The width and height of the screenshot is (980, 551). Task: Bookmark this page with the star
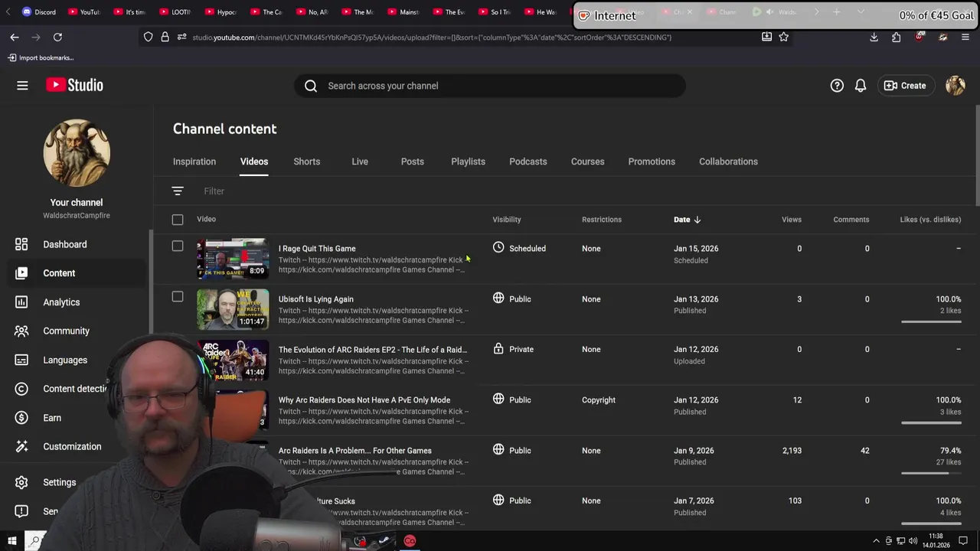[x=783, y=37]
